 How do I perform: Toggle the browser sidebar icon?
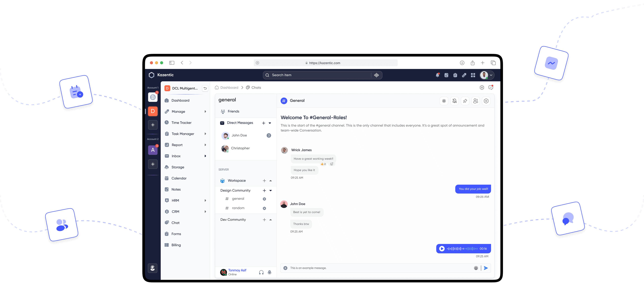tap(172, 63)
